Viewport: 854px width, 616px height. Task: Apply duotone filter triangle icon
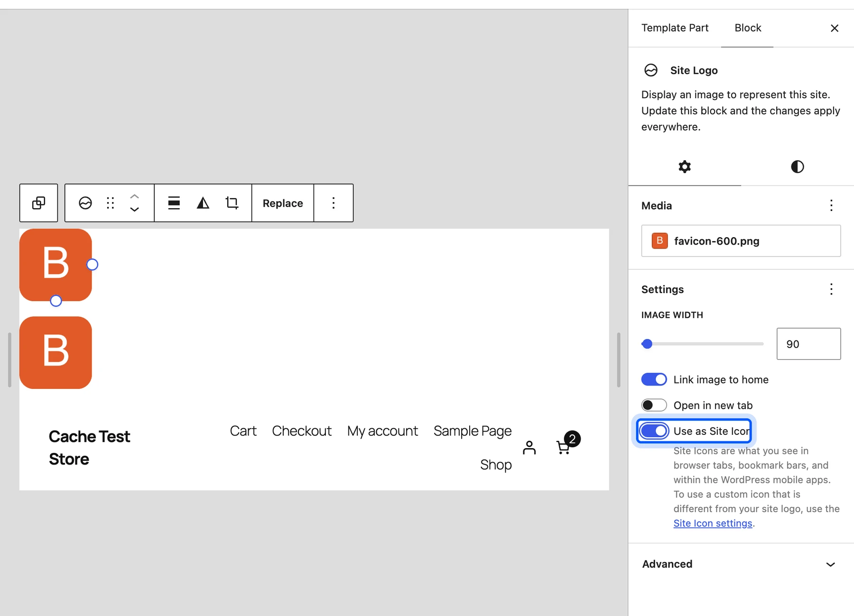point(203,203)
